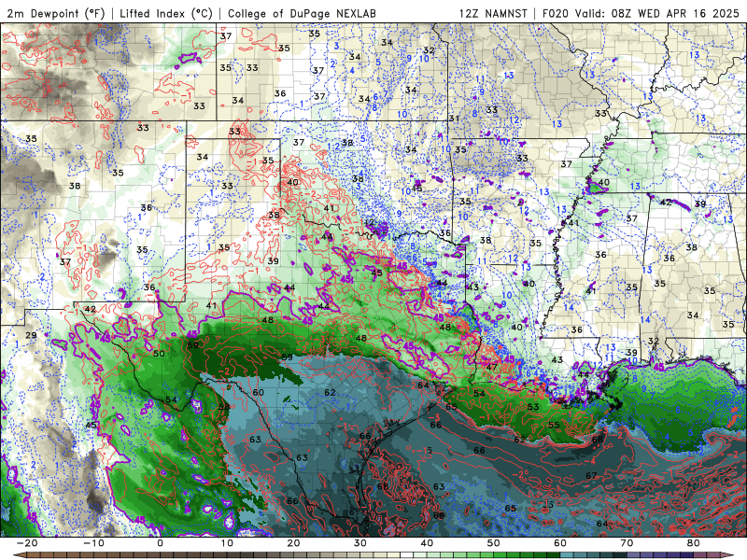Click the '40' tick label on the color scale

[x=427, y=543]
